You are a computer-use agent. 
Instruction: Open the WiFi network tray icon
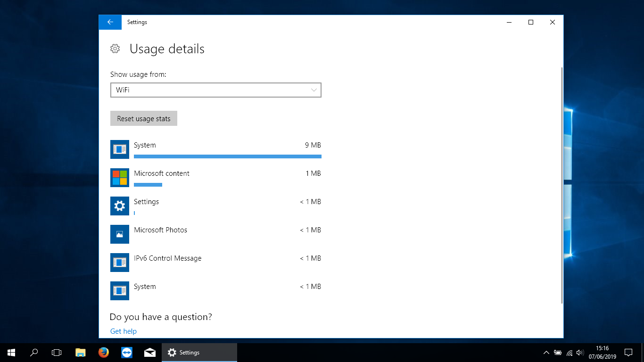(x=570, y=353)
